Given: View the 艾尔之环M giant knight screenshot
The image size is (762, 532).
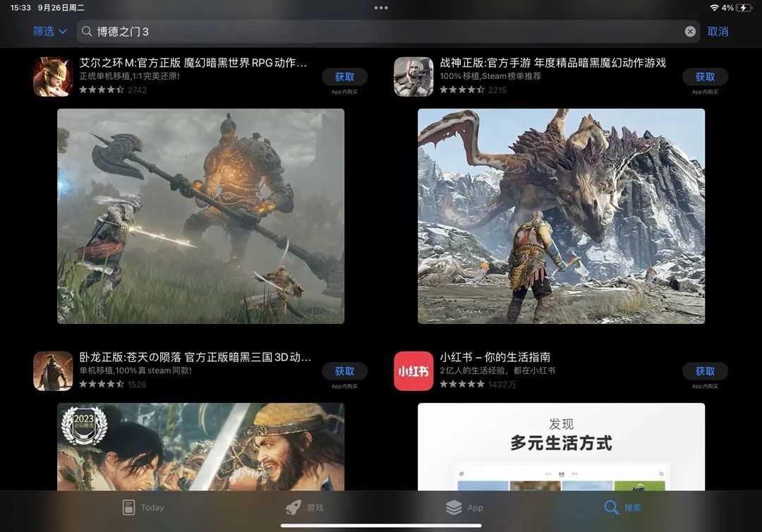Looking at the screenshot, I should point(200,216).
